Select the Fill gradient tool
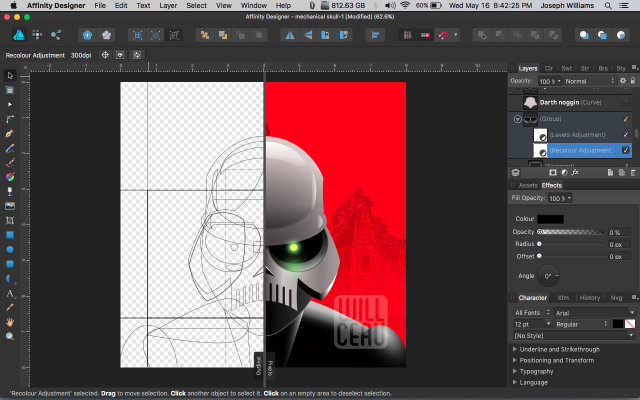This screenshot has height=400, width=640. pyautogui.click(x=10, y=177)
